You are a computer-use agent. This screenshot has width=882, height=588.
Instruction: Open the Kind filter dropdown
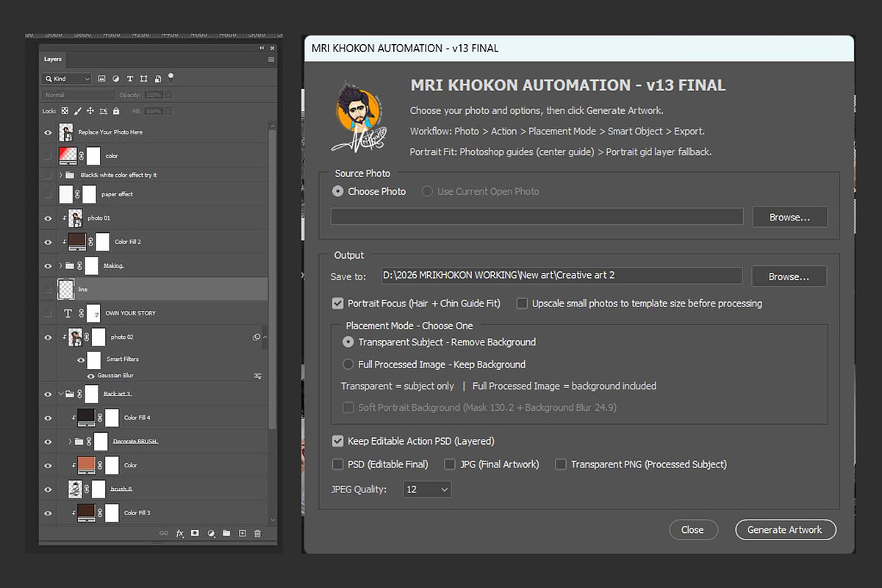(x=66, y=79)
